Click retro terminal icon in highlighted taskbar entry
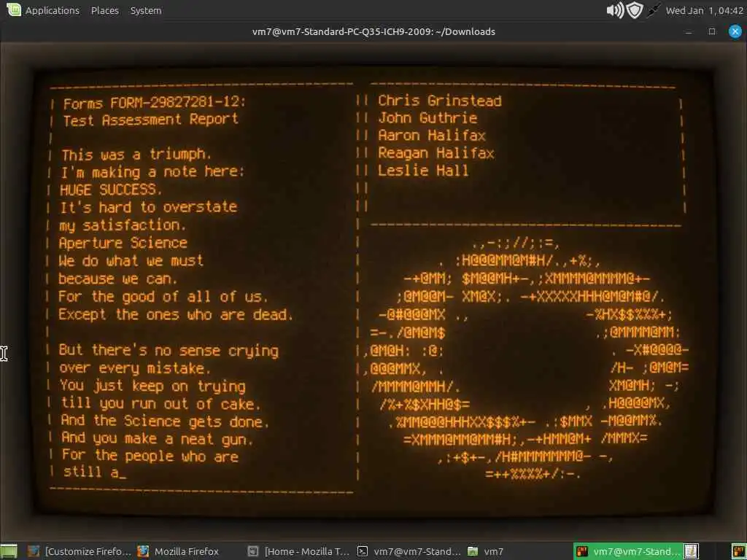 pos(582,551)
